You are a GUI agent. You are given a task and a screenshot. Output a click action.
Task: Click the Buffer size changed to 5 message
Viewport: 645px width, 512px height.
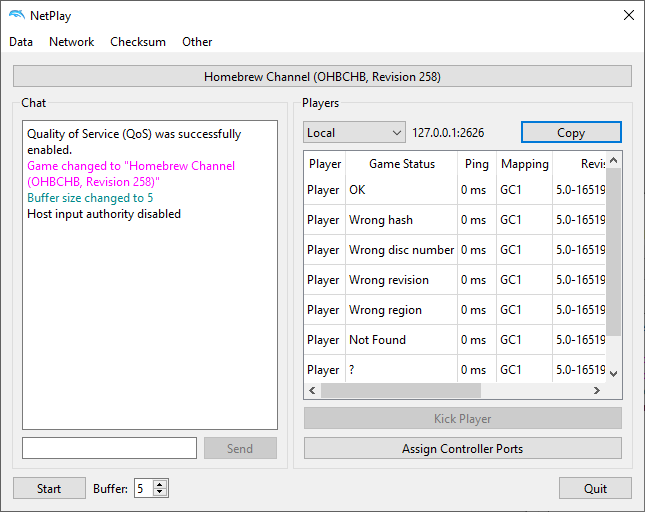90,198
